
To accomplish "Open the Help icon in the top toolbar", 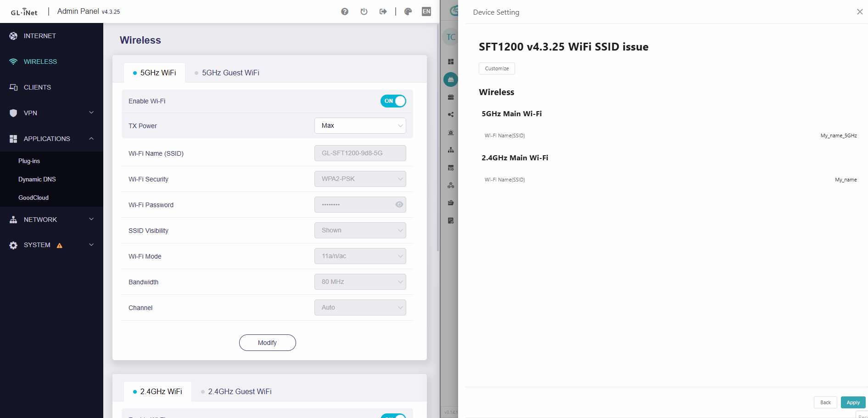I will click(x=344, y=11).
